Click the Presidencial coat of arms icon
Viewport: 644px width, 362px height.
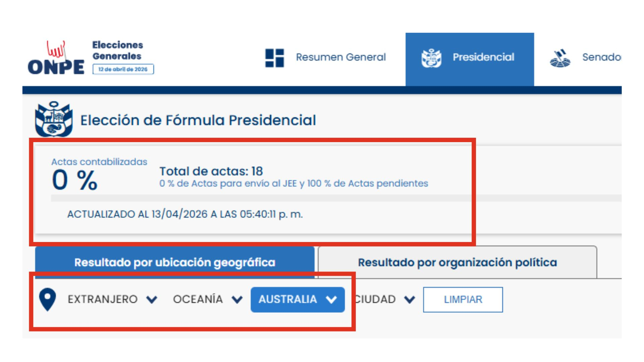click(431, 58)
